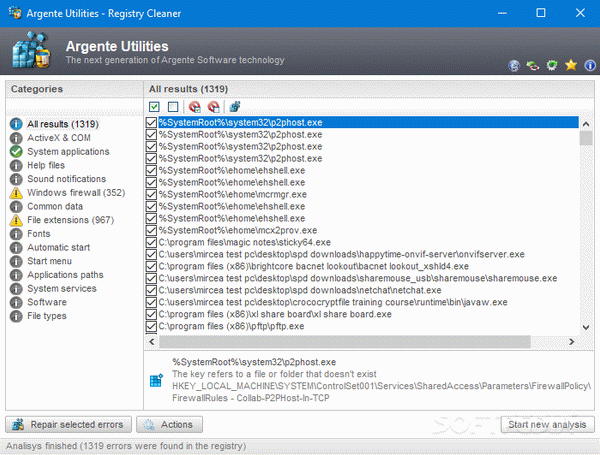Select the Help files category label

pyautogui.click(x=46, y=165)
